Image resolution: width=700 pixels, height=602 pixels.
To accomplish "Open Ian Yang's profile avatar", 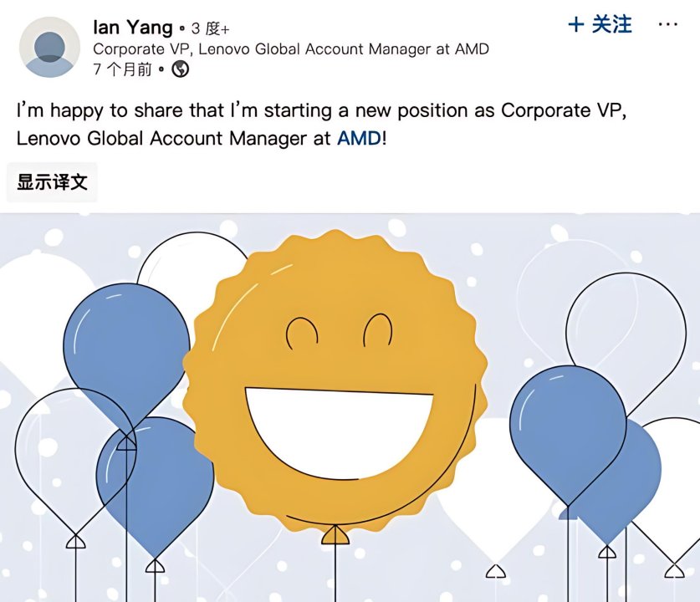I will pos(49,48).
